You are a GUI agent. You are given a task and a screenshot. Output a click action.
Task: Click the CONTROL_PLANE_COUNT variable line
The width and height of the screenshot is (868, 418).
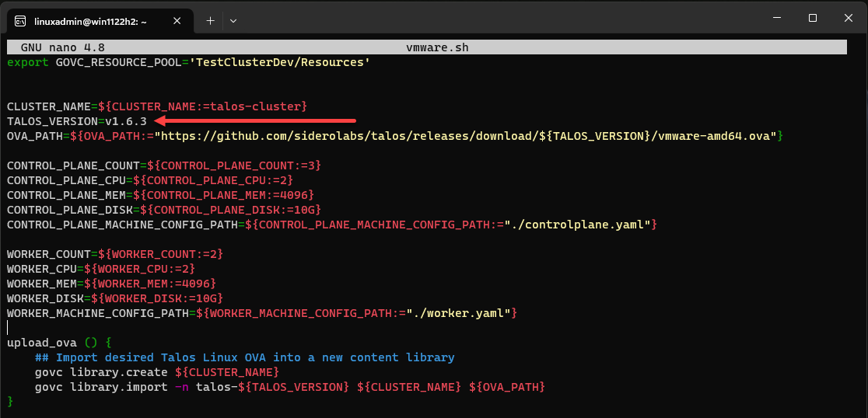[x=163, y=165]
